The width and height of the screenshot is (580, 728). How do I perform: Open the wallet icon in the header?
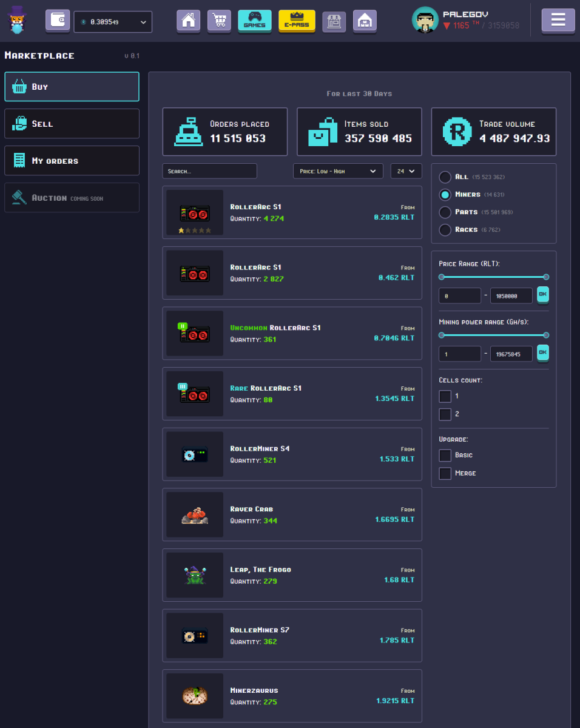point(58,20)
